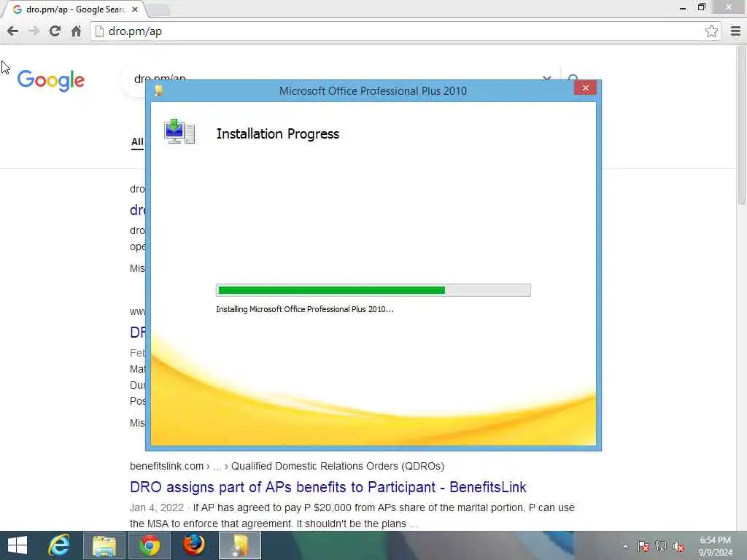The width and height of the screenshot is (747, 560).
Task: Go to Chrome home page icon
Action: tap(76, 31)
